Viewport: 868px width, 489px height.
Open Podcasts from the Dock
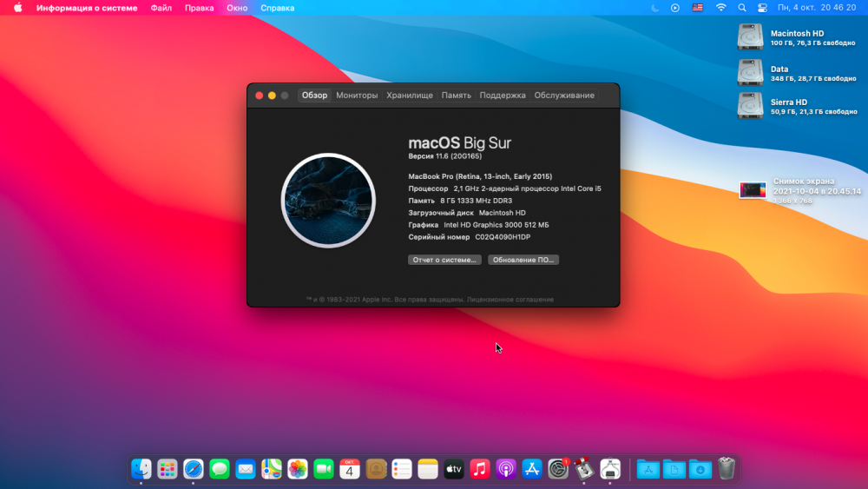(506, 469)
